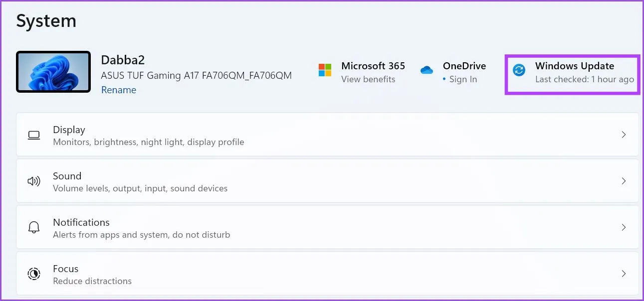644x301 pixels.
Task: Click the Notifications bell icon
Action: [x=34, y=228]
